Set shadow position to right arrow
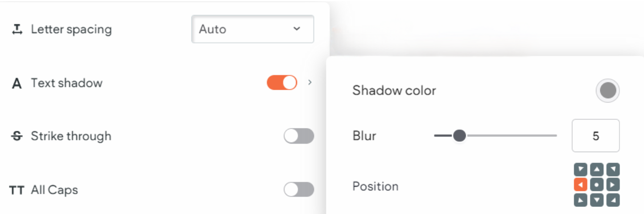This screenshot has height=214, width=644. (613, 185)
